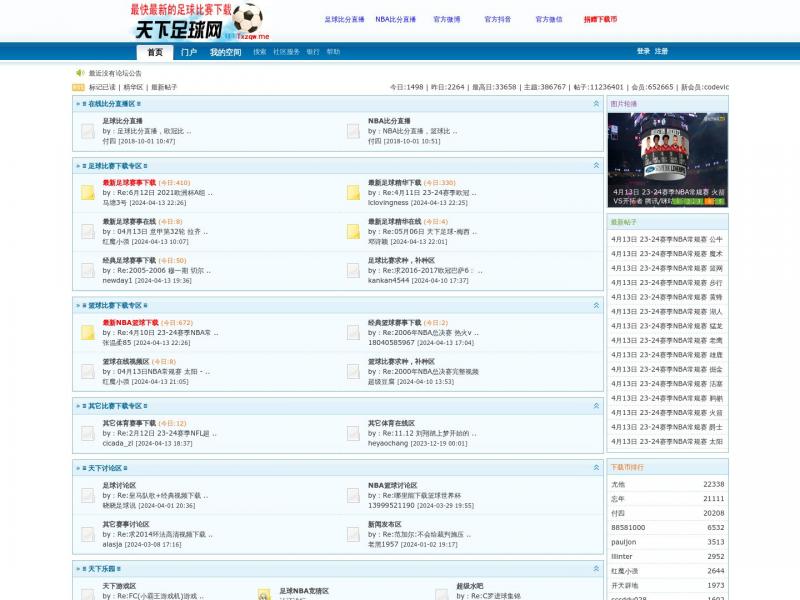800x600 pixels.
Task: Collapse the 篮球比赛下载专区 section
Action: click(596, 305)
